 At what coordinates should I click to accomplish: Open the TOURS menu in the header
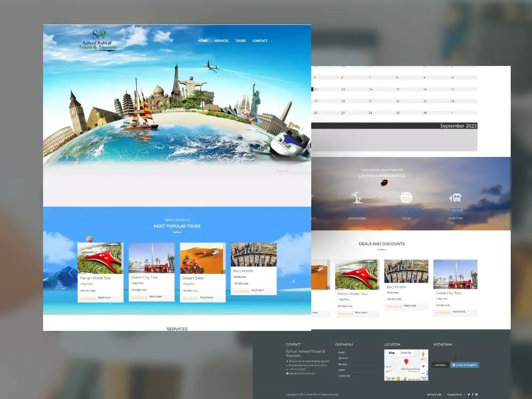240,41
